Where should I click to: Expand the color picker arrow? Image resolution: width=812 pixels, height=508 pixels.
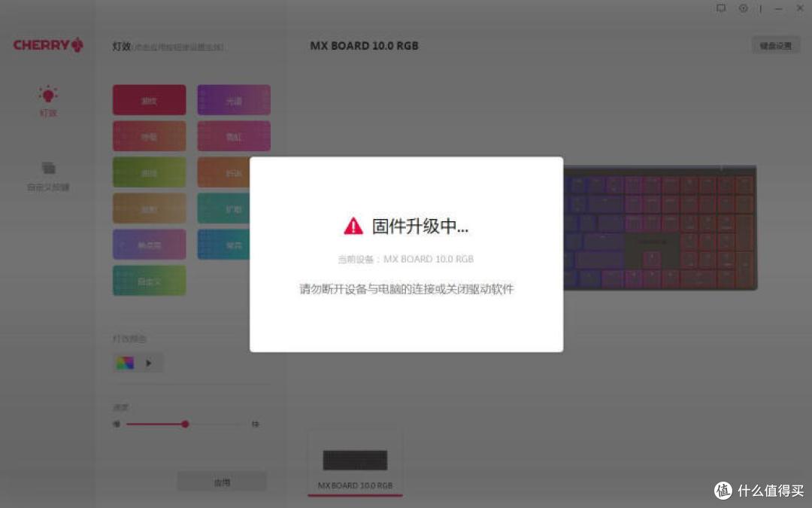(x=149, y=363)
